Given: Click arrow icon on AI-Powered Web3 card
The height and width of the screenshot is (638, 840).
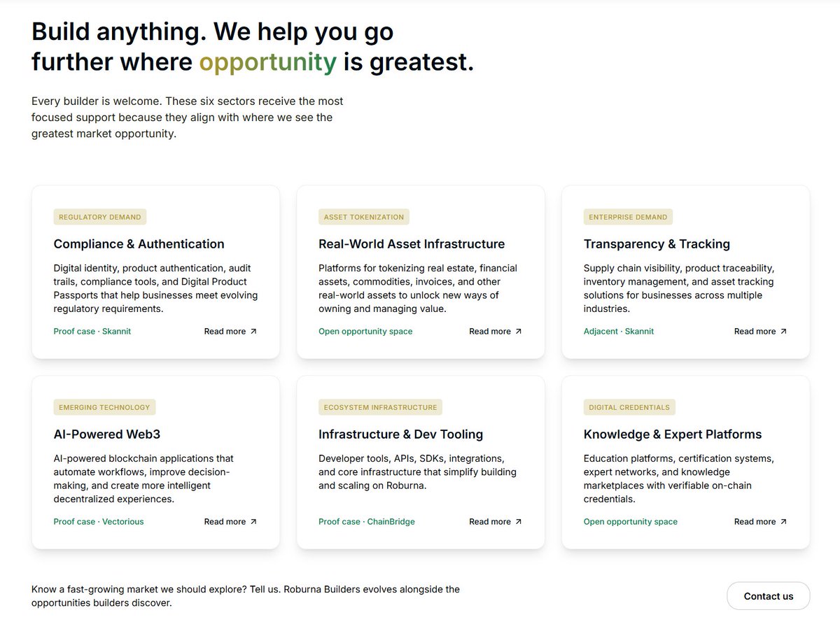Looking at the screenshot, I should pyautogui.click(x=253, y=522).
